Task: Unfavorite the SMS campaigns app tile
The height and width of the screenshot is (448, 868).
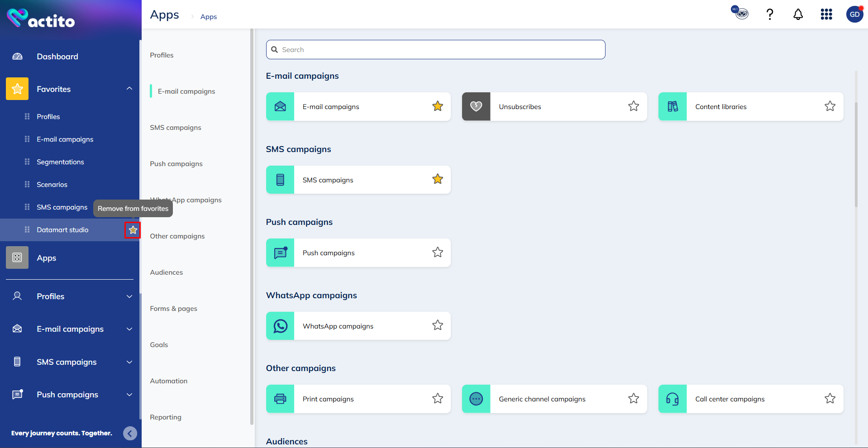Action: (x=437, y=179)
